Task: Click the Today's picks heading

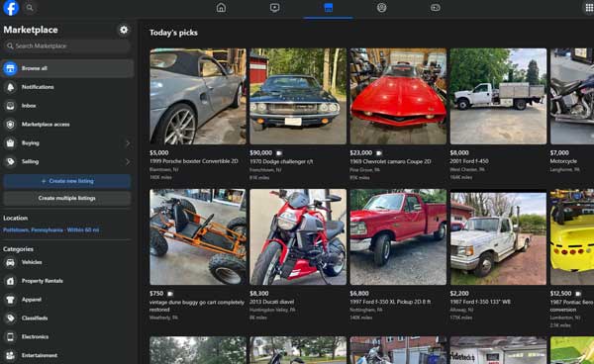Action: coord(173,33)
